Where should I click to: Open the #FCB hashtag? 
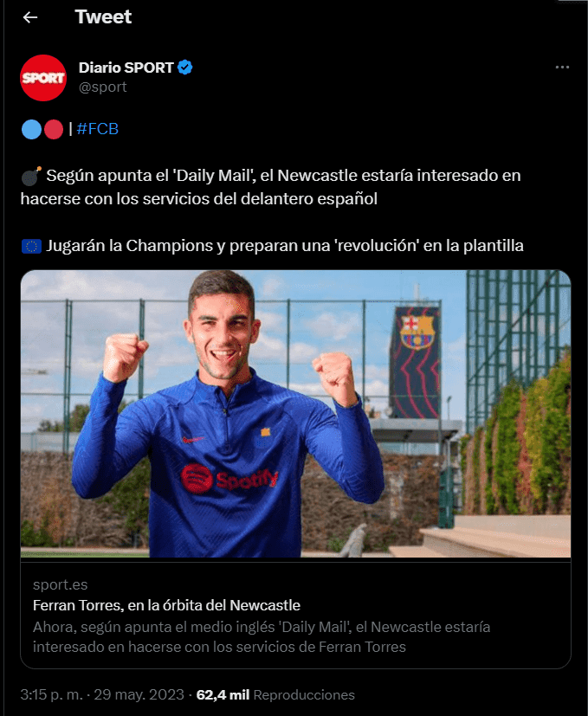point(97,129)
